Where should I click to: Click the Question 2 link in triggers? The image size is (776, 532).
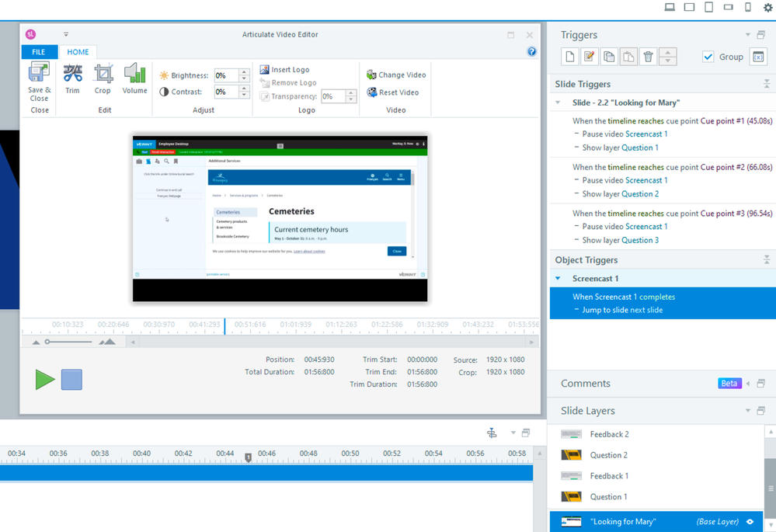tap(640, 194)
